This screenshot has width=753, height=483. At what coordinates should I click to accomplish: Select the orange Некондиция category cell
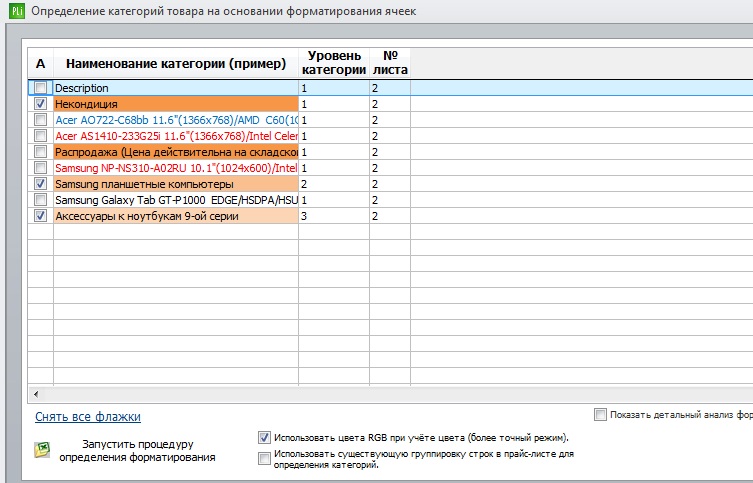176,104
